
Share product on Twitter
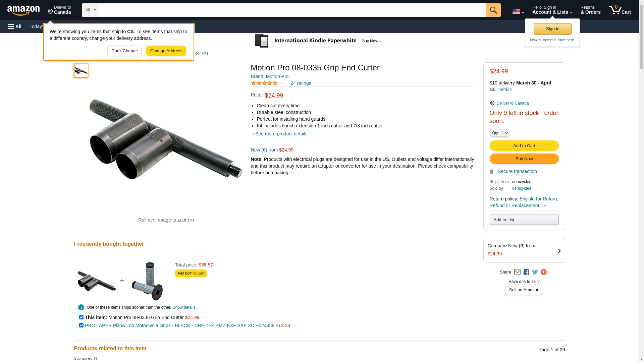click(x=535, y=272)
